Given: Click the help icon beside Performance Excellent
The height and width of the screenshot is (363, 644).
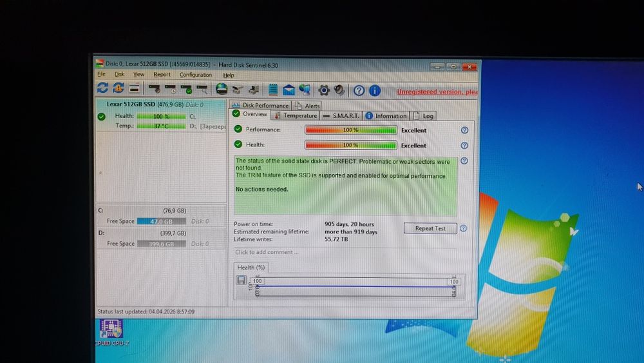Looking at the screenshot, I should [x=464, y=130].
